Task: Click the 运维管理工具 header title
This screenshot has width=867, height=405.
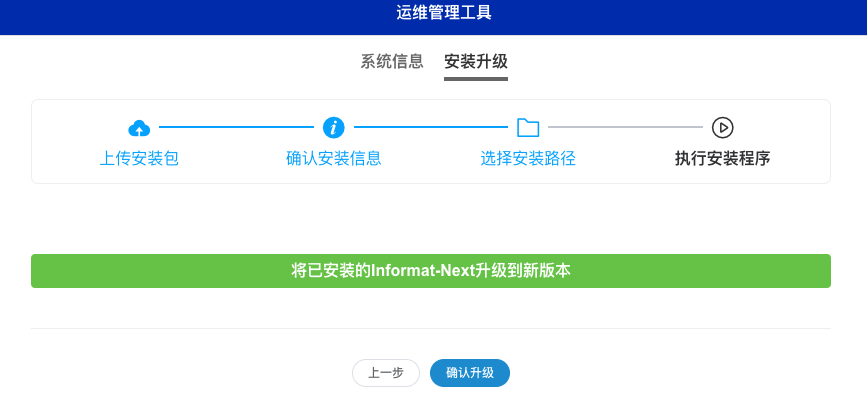Action: 431,13
